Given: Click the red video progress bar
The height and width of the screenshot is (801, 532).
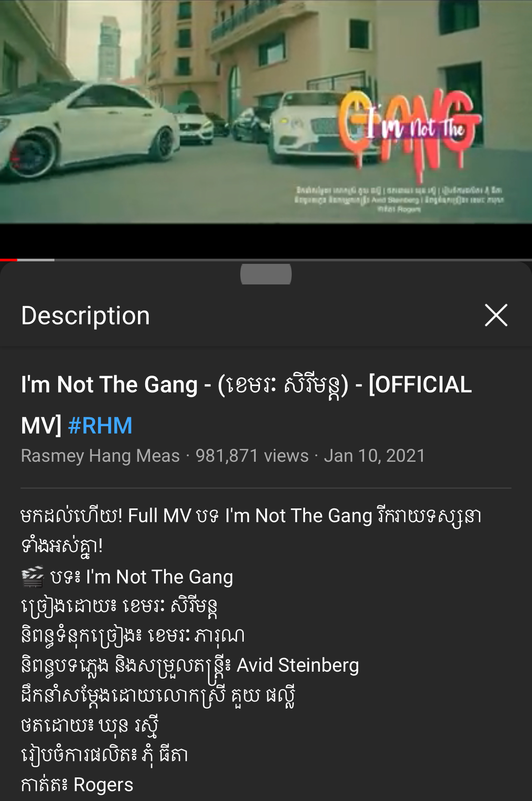Looking at the screenshot, I should [x=9, y=260].
